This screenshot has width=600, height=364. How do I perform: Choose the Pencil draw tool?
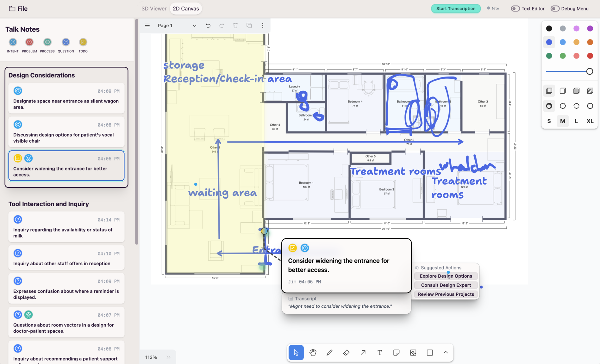(x=329, y=353)
